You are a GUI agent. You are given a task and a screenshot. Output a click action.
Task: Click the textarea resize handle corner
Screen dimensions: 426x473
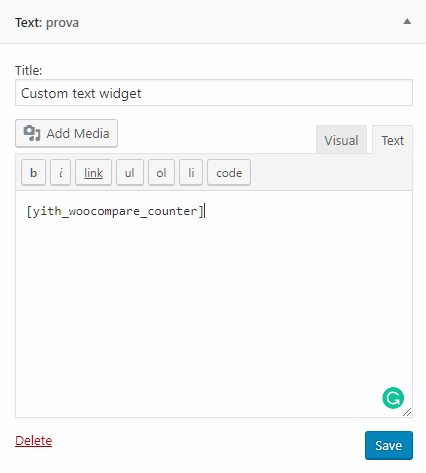pyautogui.click(x=407, y=412)
